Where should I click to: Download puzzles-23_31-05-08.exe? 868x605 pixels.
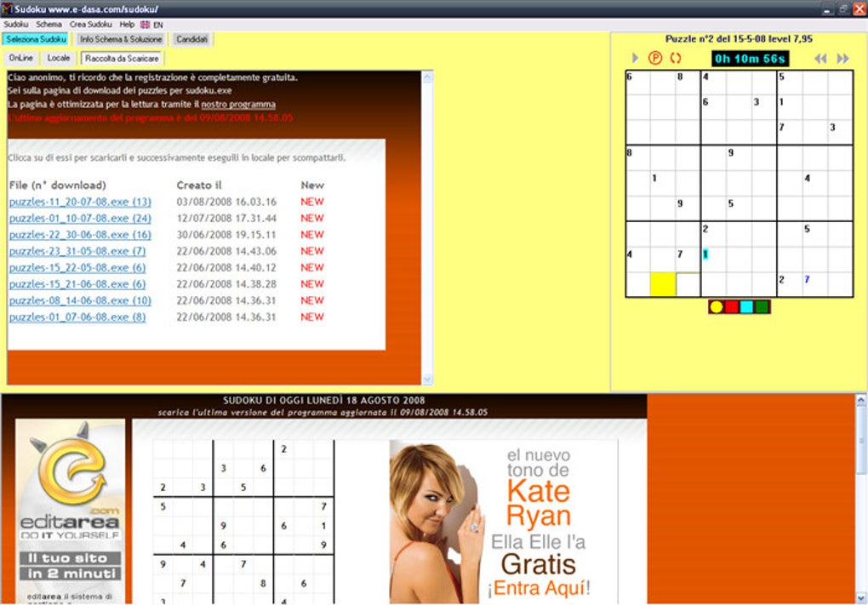(x=77, y=251)
